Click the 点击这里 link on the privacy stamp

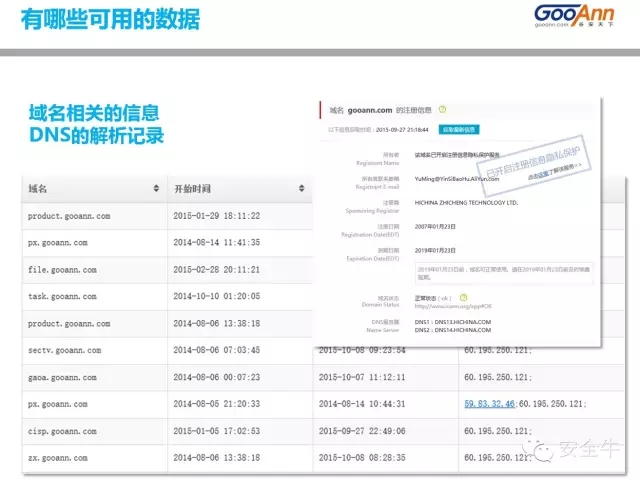(x=542, y=175)
